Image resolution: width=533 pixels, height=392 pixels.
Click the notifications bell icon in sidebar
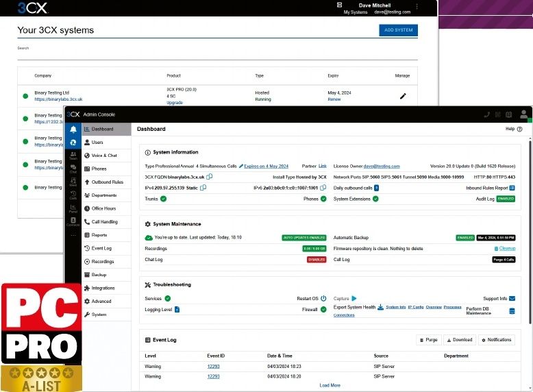click(x=73, y=130)
